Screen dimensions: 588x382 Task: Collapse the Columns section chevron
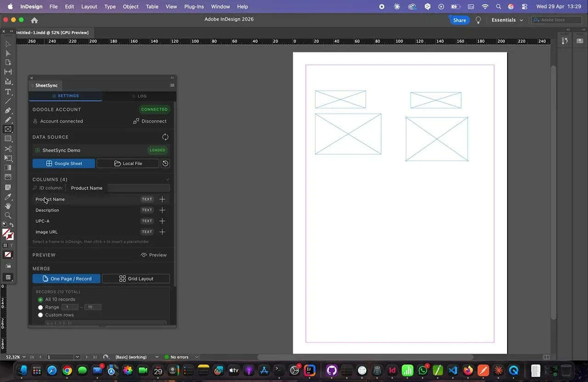tap(168, 179)
